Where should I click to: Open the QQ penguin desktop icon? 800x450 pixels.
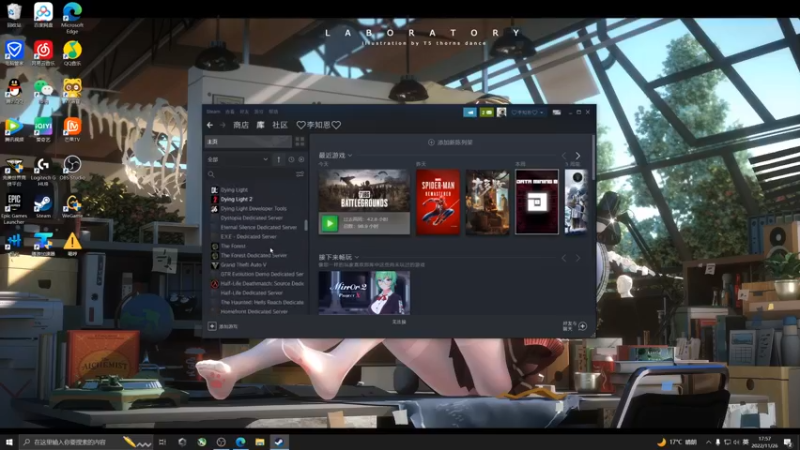point(14,91)
